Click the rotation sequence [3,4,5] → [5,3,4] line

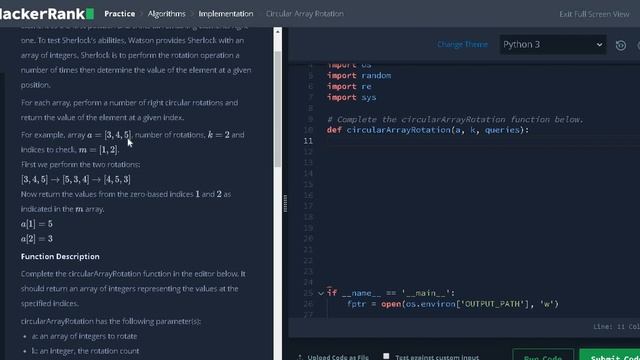tap(76, 179)
